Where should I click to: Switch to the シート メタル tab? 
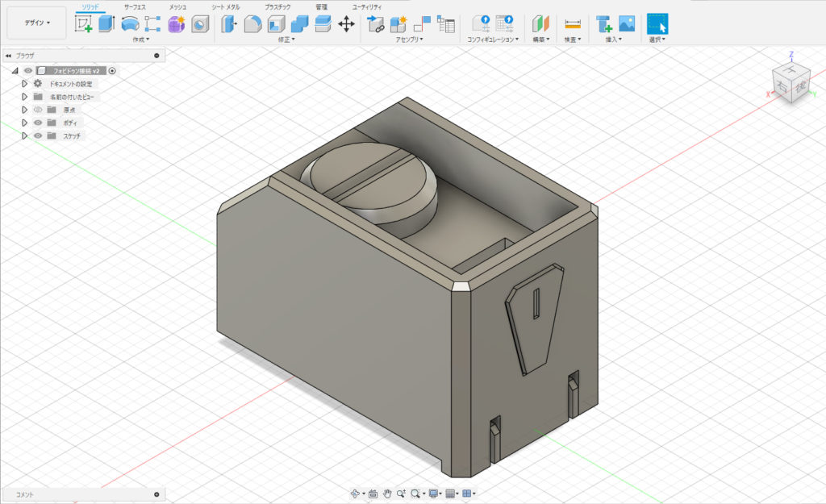coord(225,6)
